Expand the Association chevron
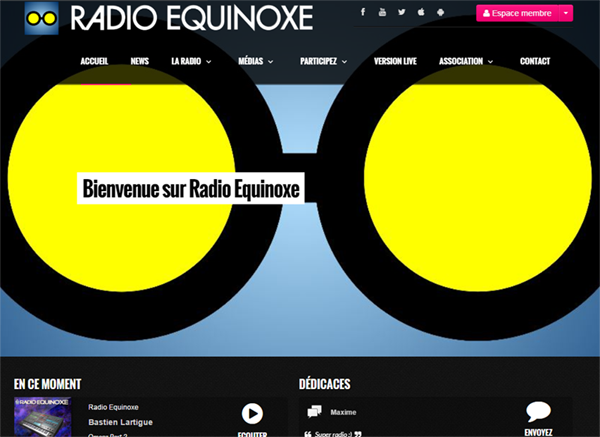 pos(490,62)
